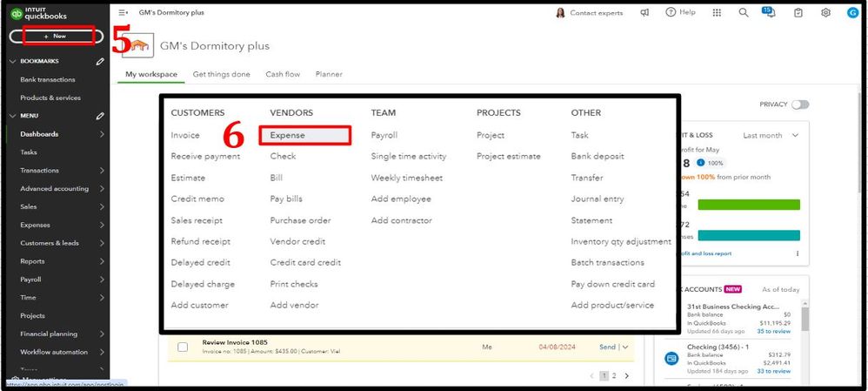Click the search magnifier icon
Screen dimensions: 868x391
(x=744, y=12)
